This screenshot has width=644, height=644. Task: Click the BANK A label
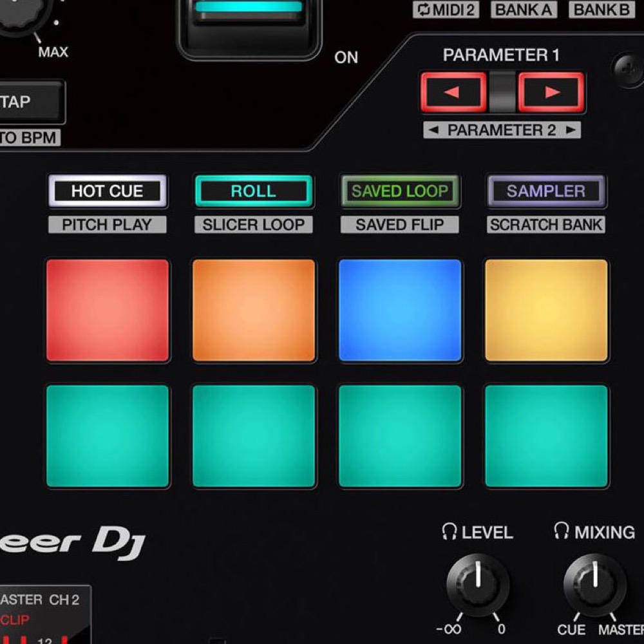tap(524, 10)
